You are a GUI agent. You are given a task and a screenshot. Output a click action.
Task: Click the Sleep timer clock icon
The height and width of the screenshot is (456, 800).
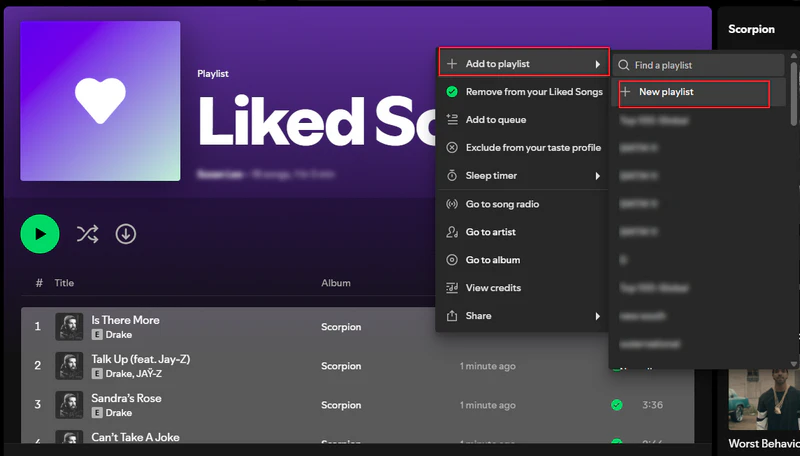[x=452, y=175]
